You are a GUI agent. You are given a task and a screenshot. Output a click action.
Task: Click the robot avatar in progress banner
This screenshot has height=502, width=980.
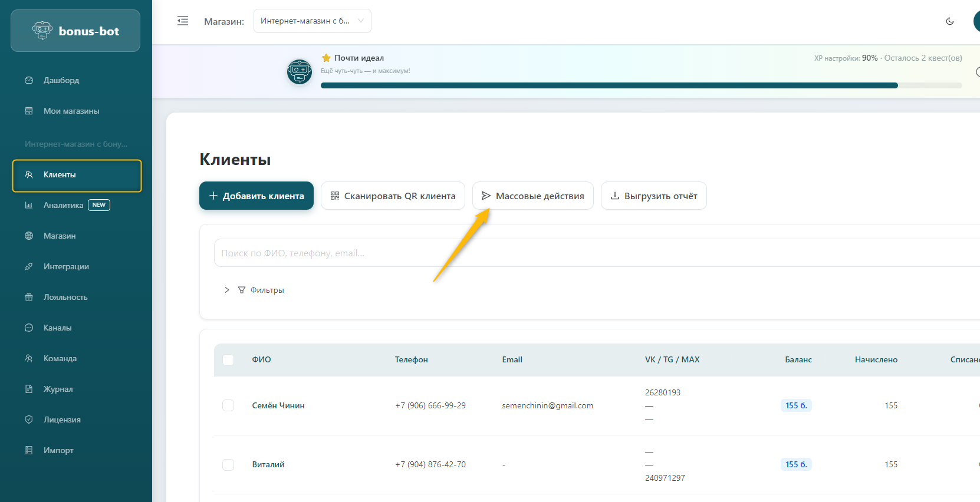pos(300,72)
